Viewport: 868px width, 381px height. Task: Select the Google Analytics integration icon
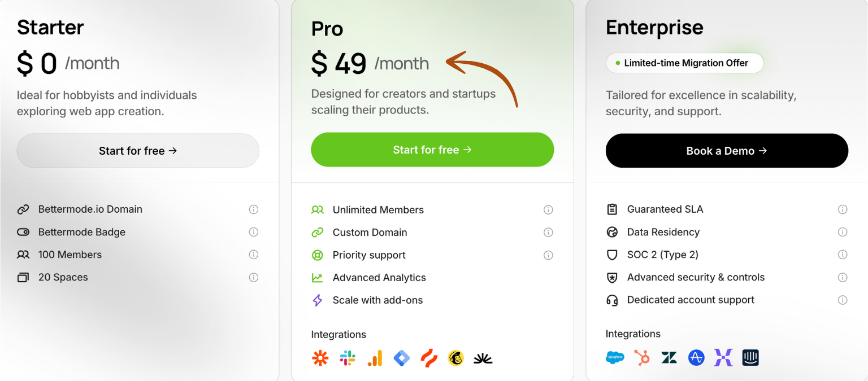point(375,358)
